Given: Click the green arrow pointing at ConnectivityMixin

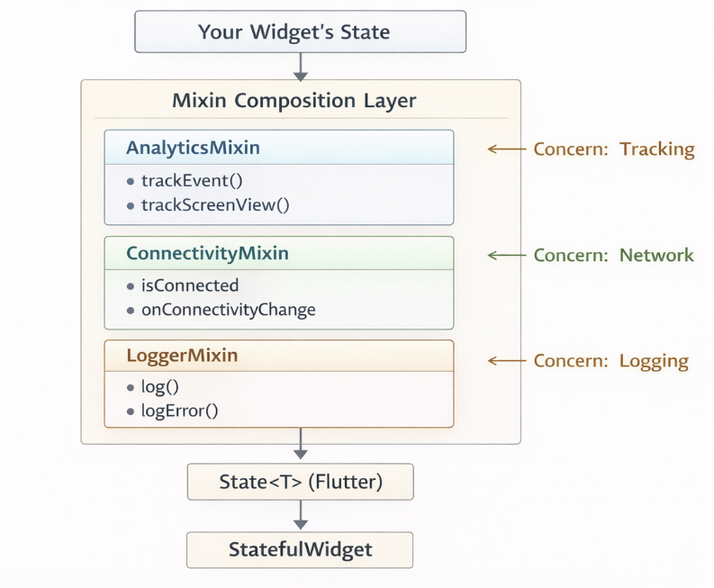Looking at the screenshot, I should pos(506,255).
